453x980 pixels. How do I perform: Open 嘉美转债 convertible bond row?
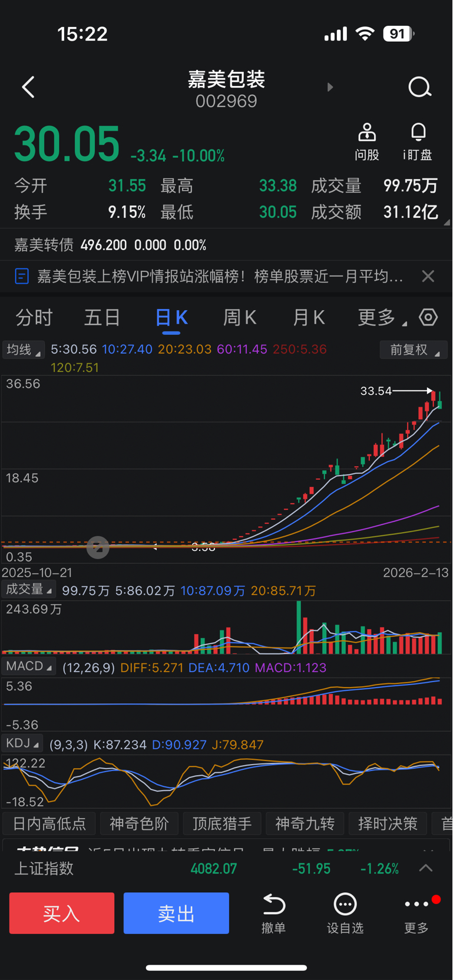226,245
